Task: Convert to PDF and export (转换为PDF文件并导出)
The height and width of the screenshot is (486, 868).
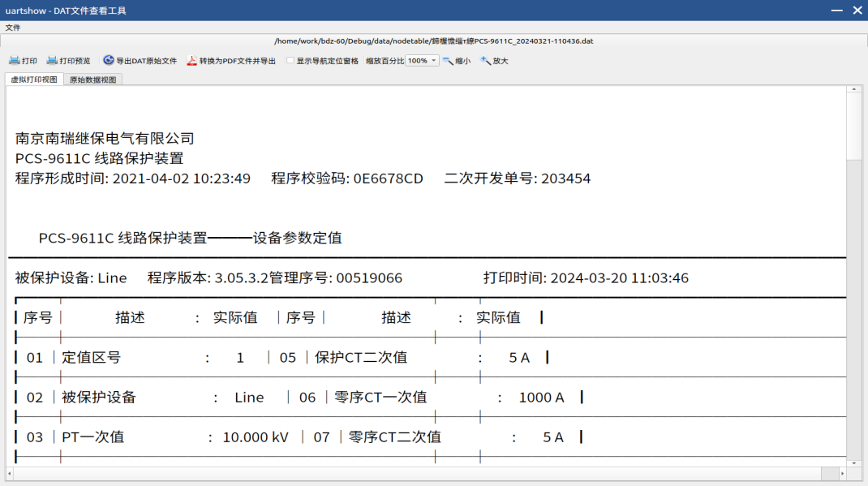Action: click(x=231, y=61)
